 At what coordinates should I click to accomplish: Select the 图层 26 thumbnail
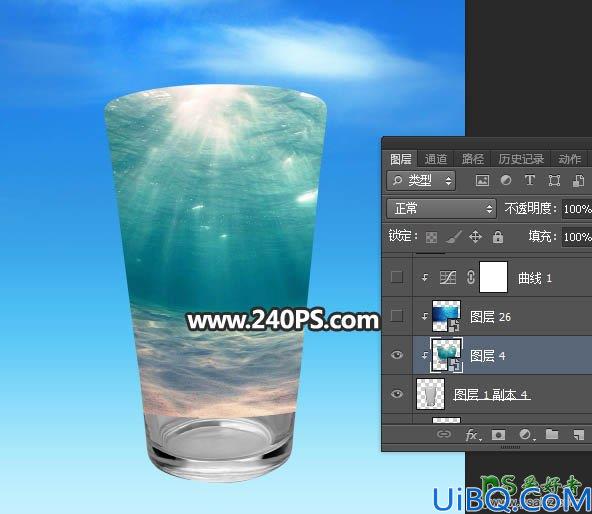(446, 316)
